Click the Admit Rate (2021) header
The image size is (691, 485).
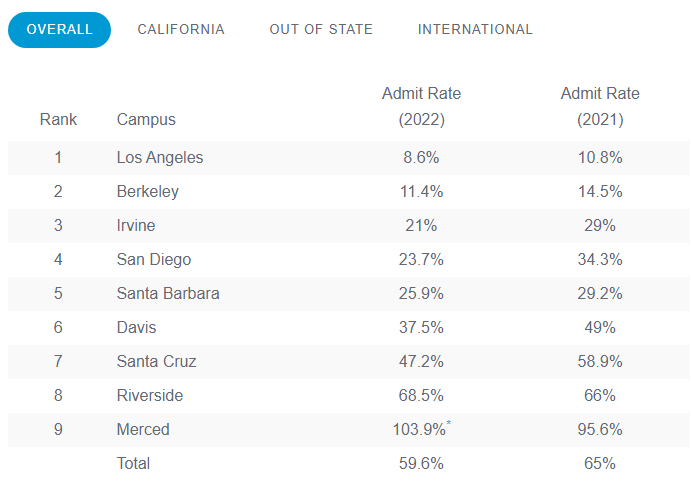click(600, 106)
